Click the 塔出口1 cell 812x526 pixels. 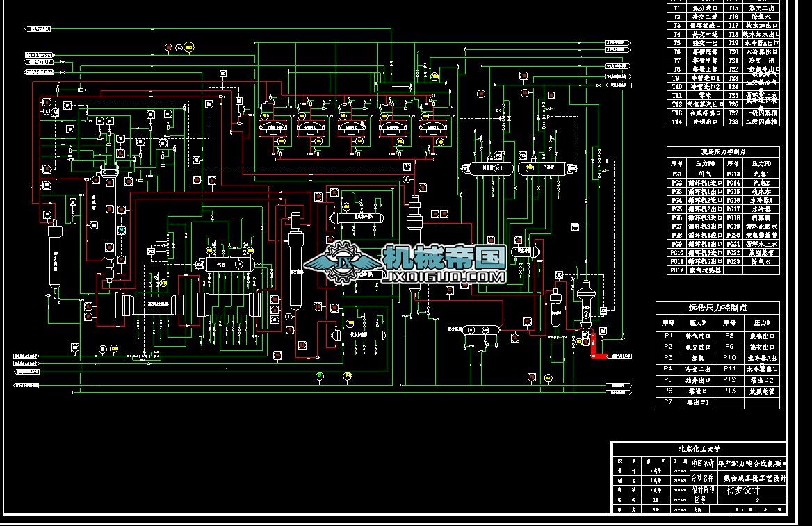point(697,402)
